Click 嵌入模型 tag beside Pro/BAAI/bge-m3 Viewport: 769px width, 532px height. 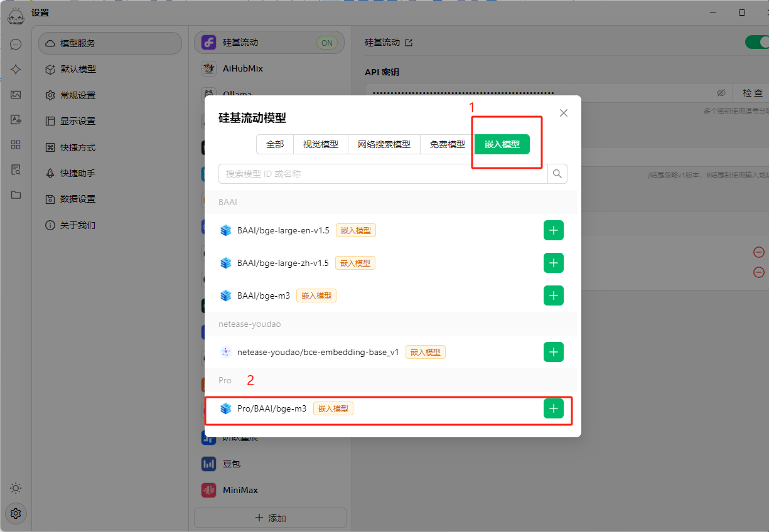point(333,408)
